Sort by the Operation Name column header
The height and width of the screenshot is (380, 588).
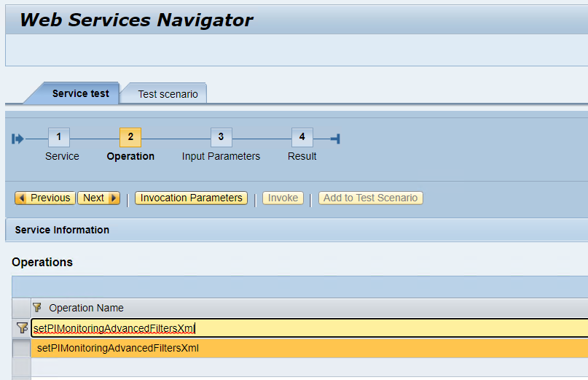86,308
